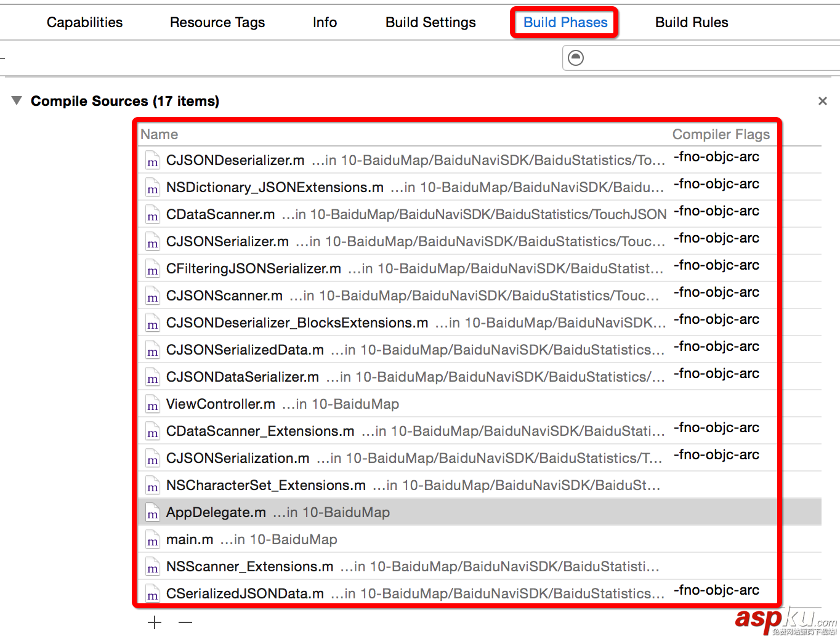Click the CJSONDeserializer_BlocksExtensions.m file name
Image resolution: width=840 pixels, height=639 pixels.
(x=297, y=323)
